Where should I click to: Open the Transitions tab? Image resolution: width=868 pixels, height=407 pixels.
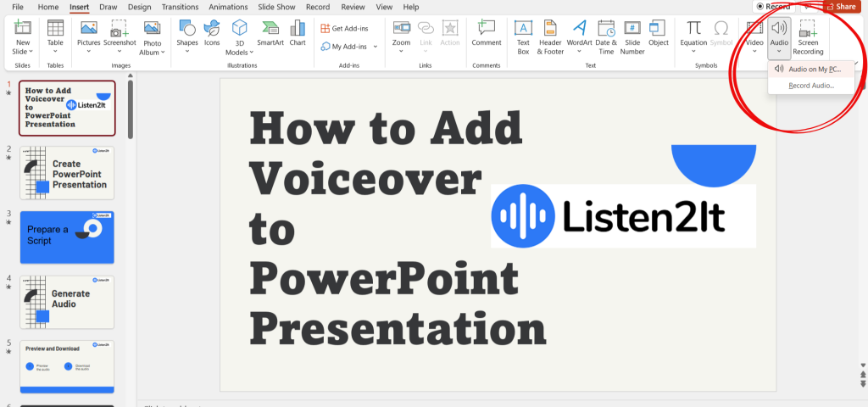[x=180, y=7]
